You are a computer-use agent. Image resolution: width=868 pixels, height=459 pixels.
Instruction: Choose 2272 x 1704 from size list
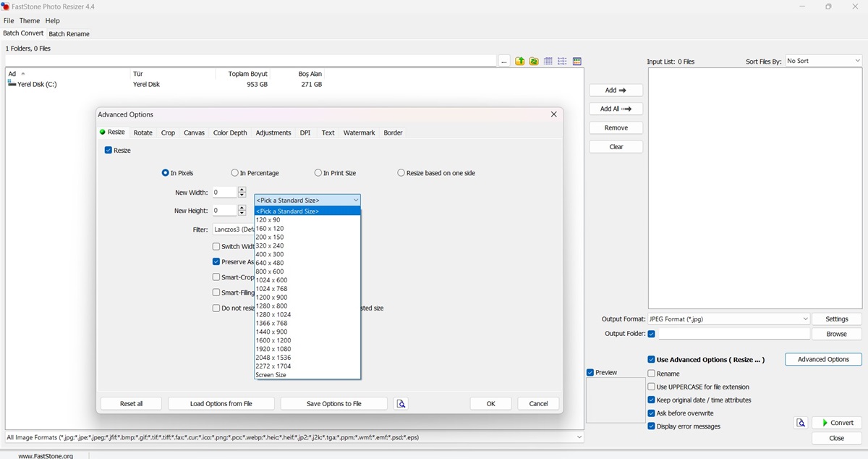click(307, 366)
